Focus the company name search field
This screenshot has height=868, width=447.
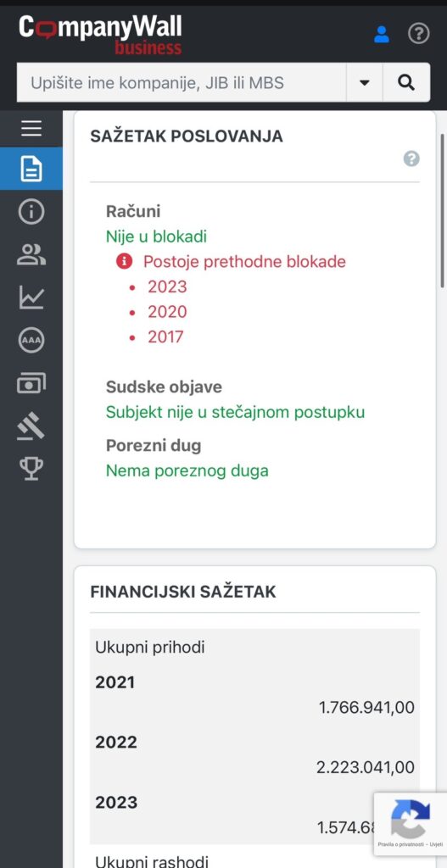182,82
